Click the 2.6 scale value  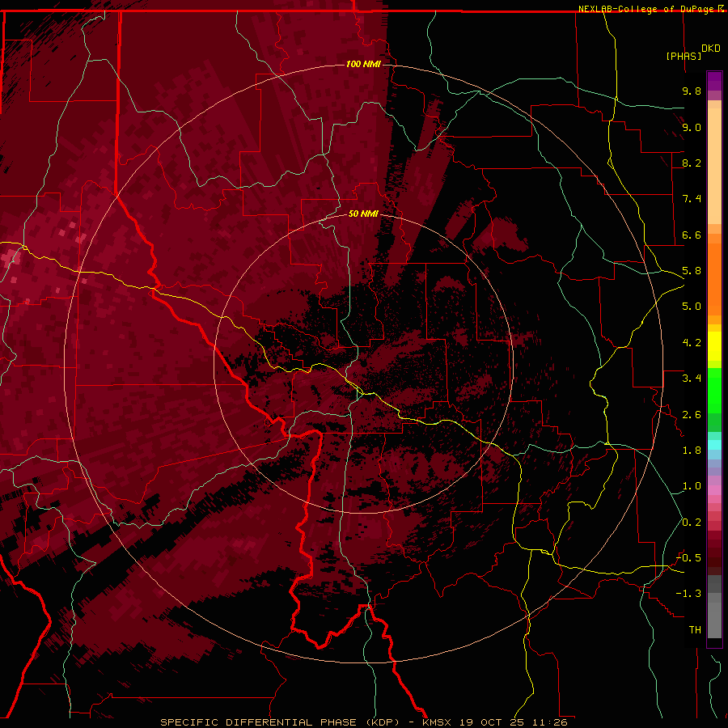[692, 415]
